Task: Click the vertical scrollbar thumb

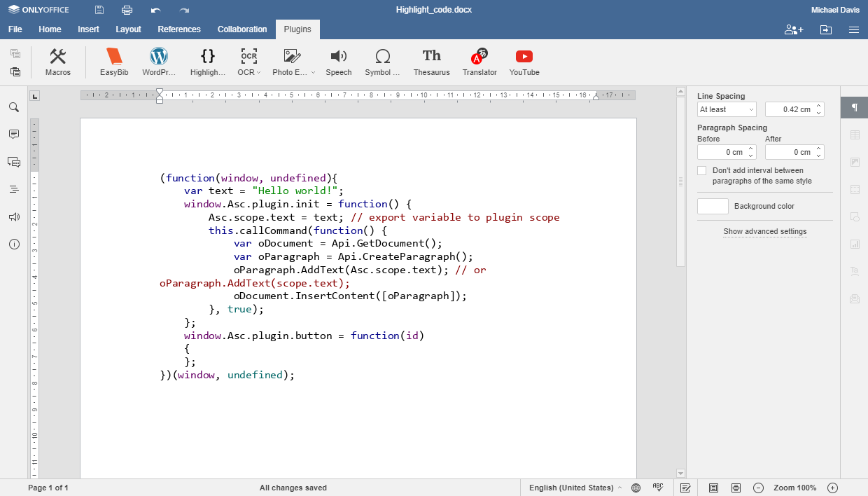Action: click(x=680, y=182)
